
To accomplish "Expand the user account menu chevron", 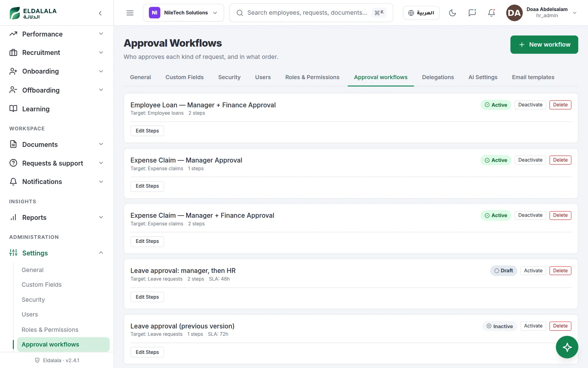I will [x=575, y=13].
